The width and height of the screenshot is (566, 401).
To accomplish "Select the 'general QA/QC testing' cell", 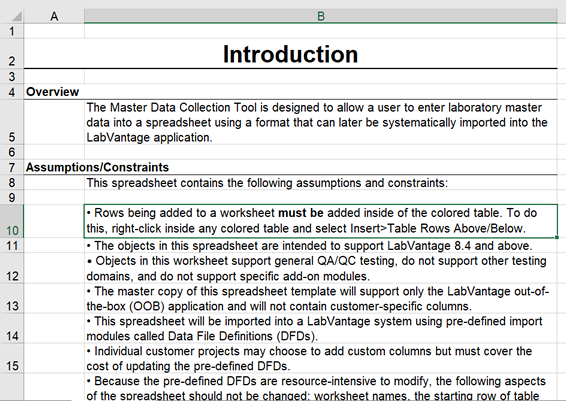I will click(321, 268).
